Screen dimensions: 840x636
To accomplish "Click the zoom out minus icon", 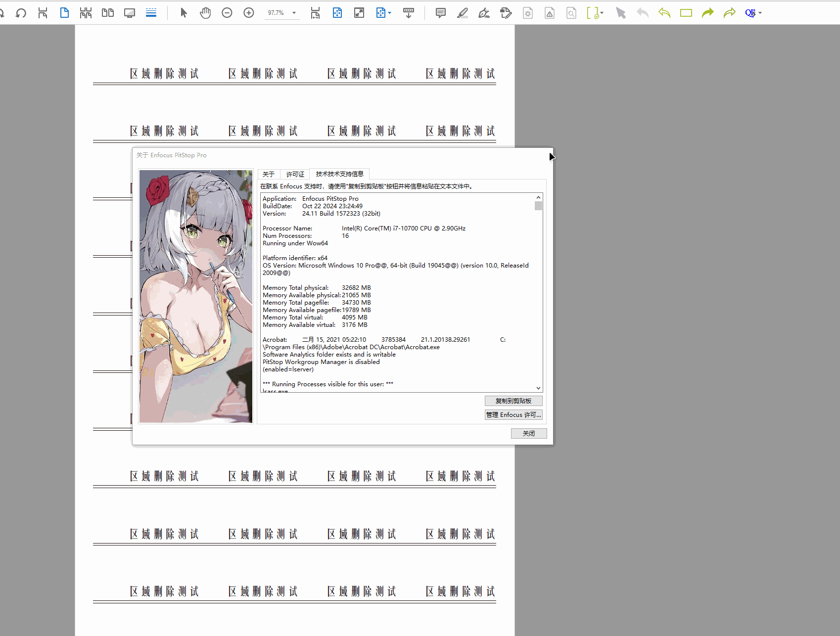I will click(x=227, y=13).
